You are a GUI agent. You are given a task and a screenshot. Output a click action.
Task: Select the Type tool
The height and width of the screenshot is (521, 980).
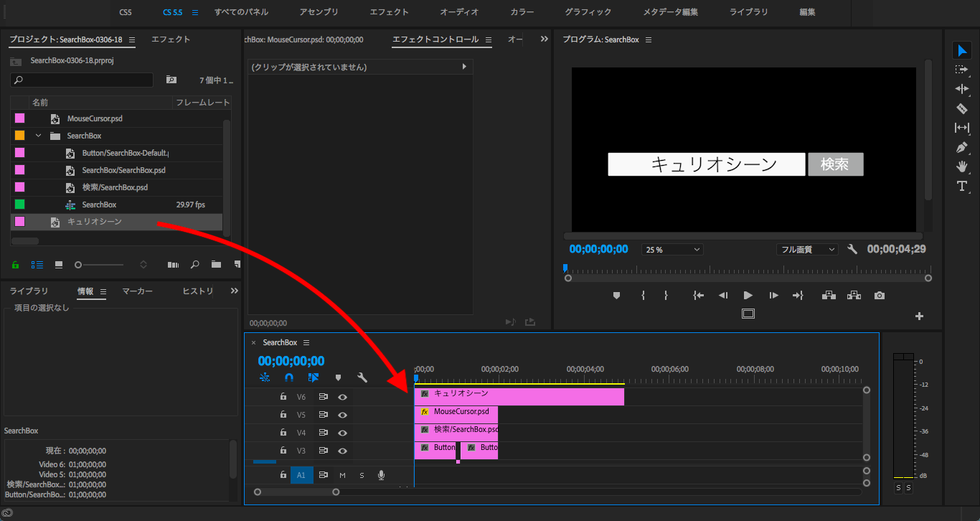point(961,186)
